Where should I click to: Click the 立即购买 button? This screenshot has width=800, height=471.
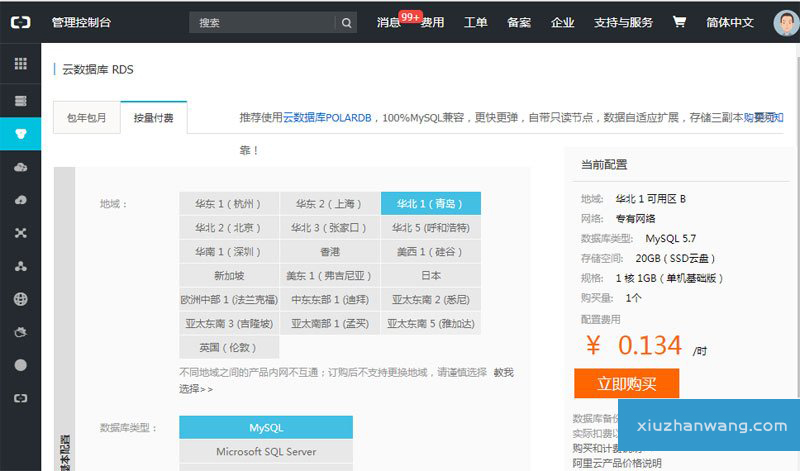point(626,383)
